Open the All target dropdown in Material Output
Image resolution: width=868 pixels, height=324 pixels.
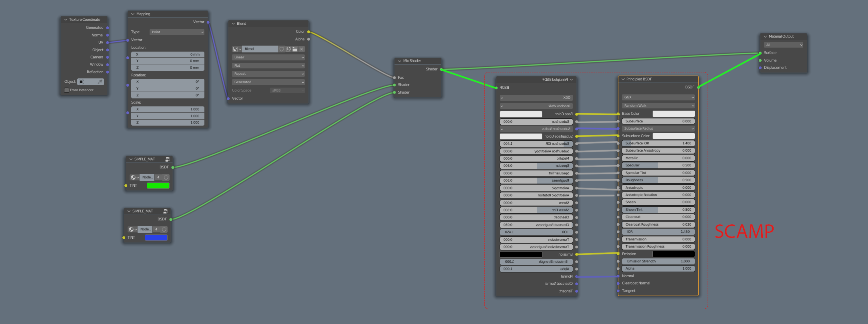(x=784, y=45)
